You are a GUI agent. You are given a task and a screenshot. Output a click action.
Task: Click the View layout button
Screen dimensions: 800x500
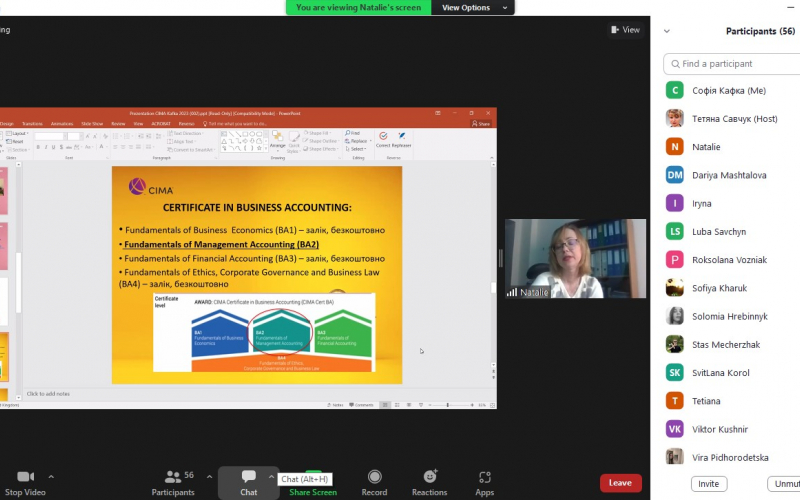(626, 30)
